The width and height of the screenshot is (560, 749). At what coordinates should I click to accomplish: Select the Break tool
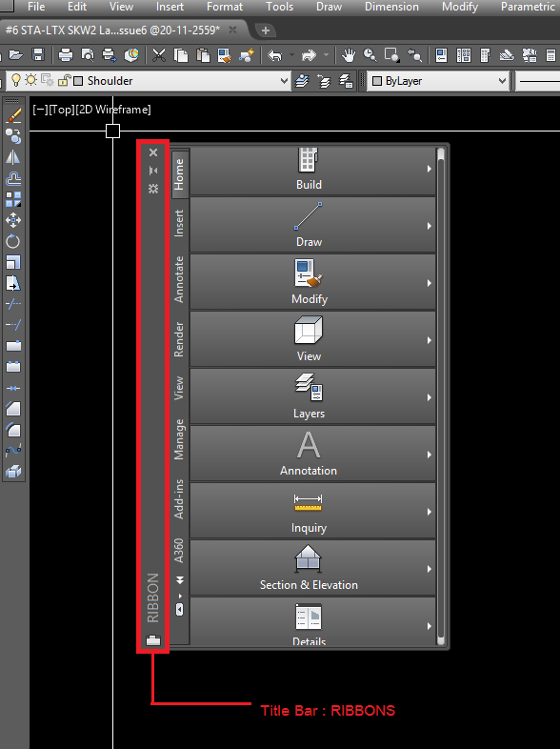click(13, 367)
